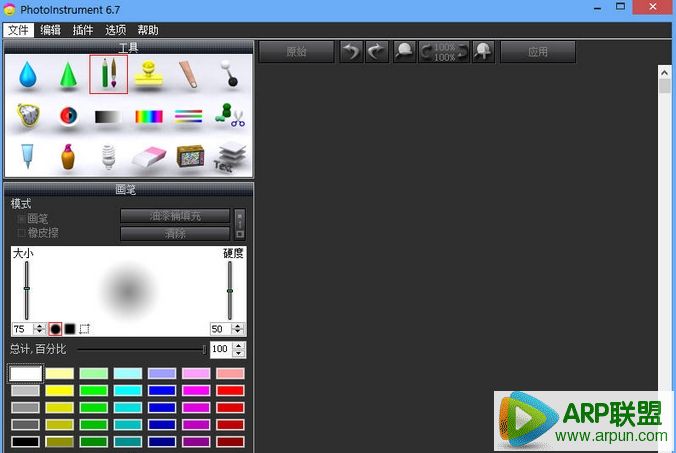Pick the pure blue color swatch
Screen dimensions: 676x453
tap(162, 391)
